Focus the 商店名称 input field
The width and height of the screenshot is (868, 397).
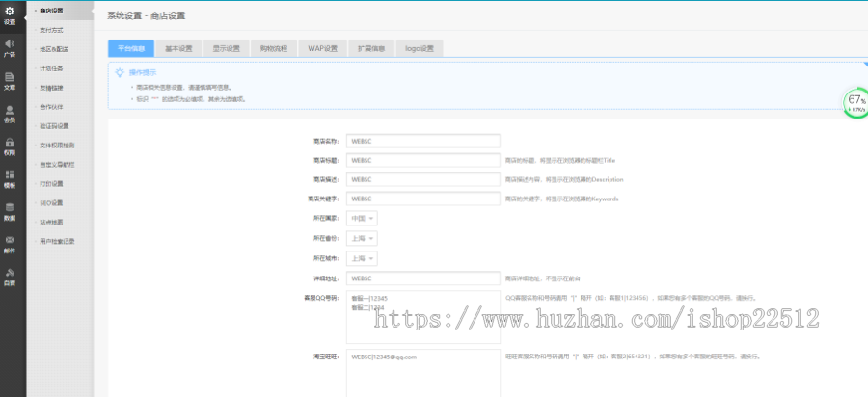pyautogui.click(x=423, y=141)
